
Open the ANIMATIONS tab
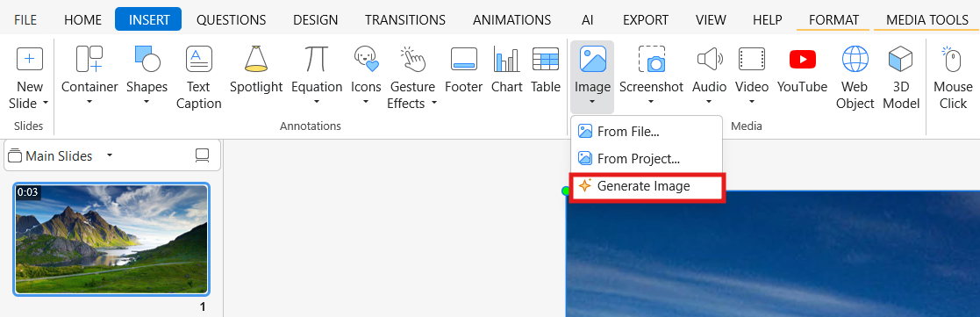(x=511, y=20)
